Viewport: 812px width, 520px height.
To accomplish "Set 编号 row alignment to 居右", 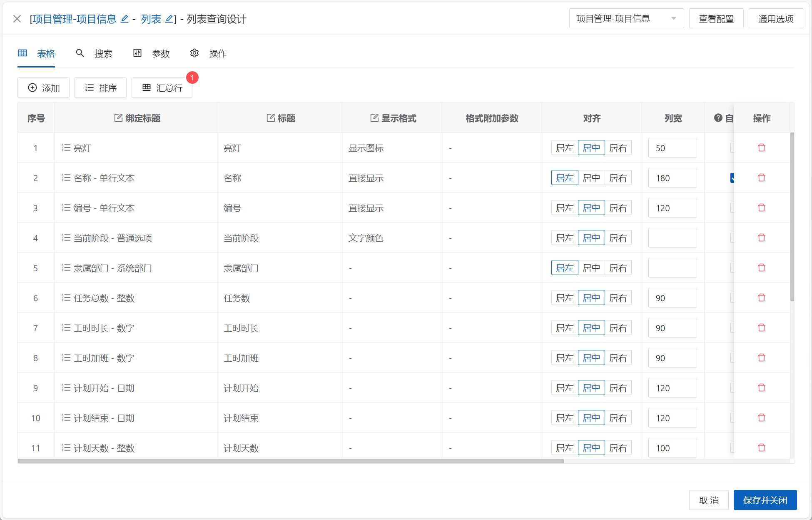I will point(618,208).
